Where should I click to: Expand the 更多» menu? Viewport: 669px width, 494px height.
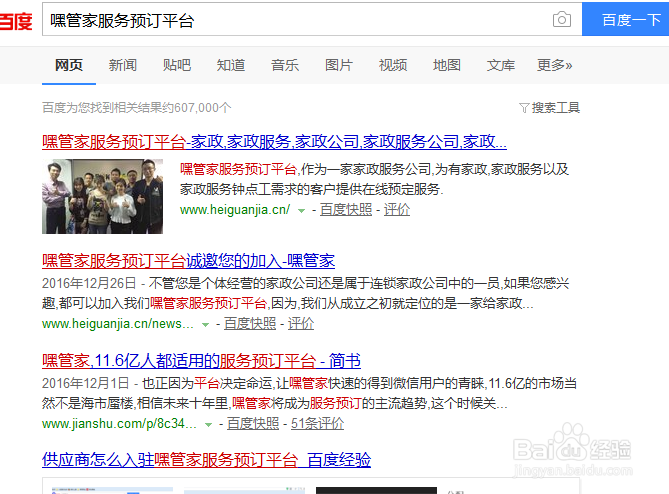click(554, 65)
